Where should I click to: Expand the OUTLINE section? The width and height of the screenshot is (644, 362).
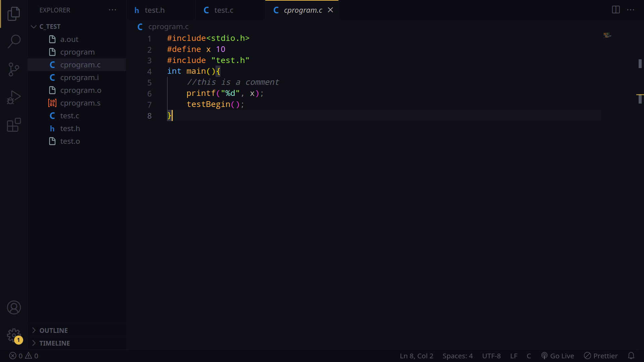[x=54, y=330]
